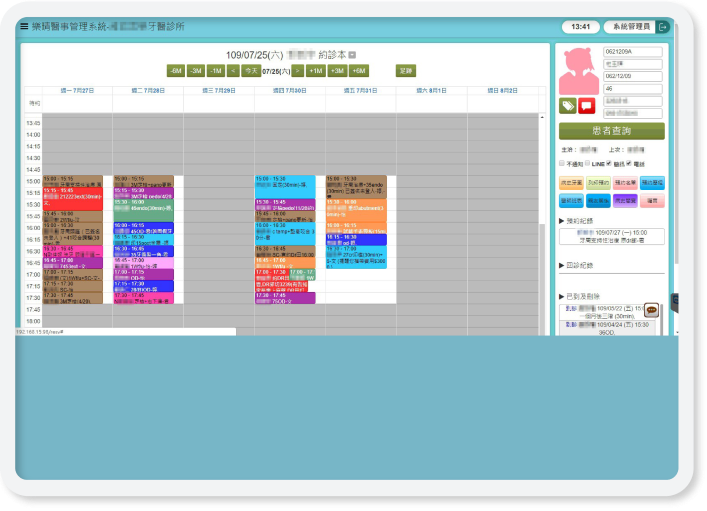
Task: Go to next week arrow button
Action: point(297,71)
